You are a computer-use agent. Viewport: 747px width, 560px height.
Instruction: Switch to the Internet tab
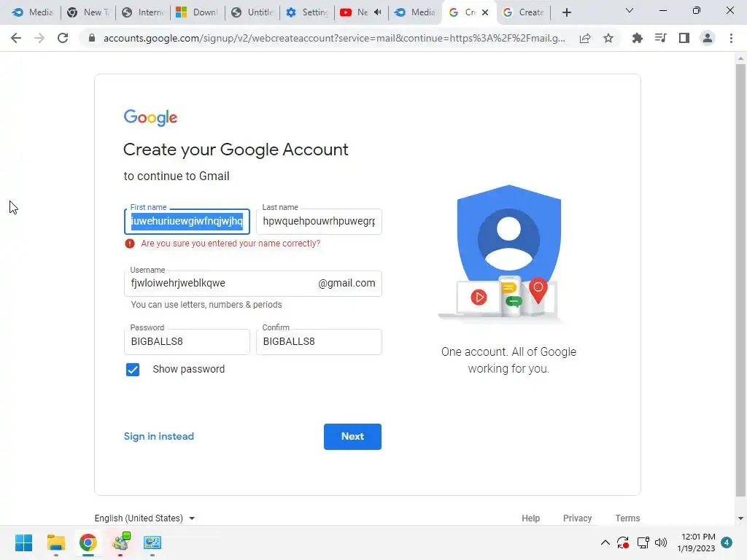click(x=142, y=12)
